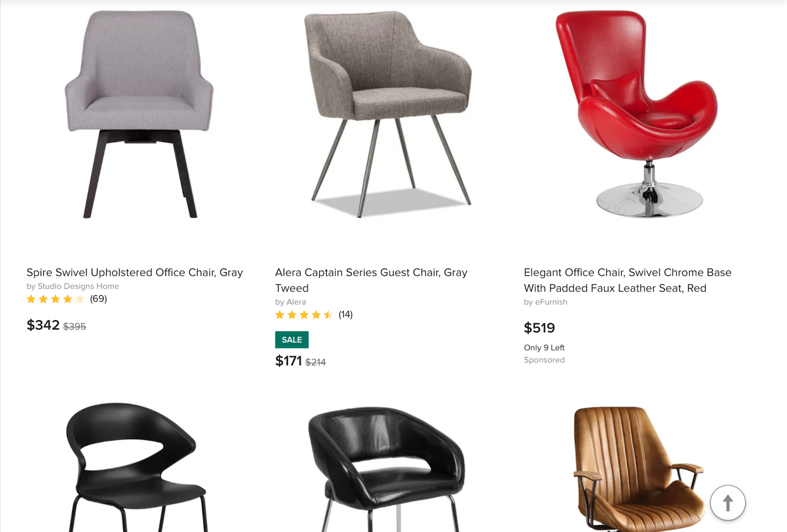Click the (69) review count
The image size is (787, 532).
click(98, 299)
